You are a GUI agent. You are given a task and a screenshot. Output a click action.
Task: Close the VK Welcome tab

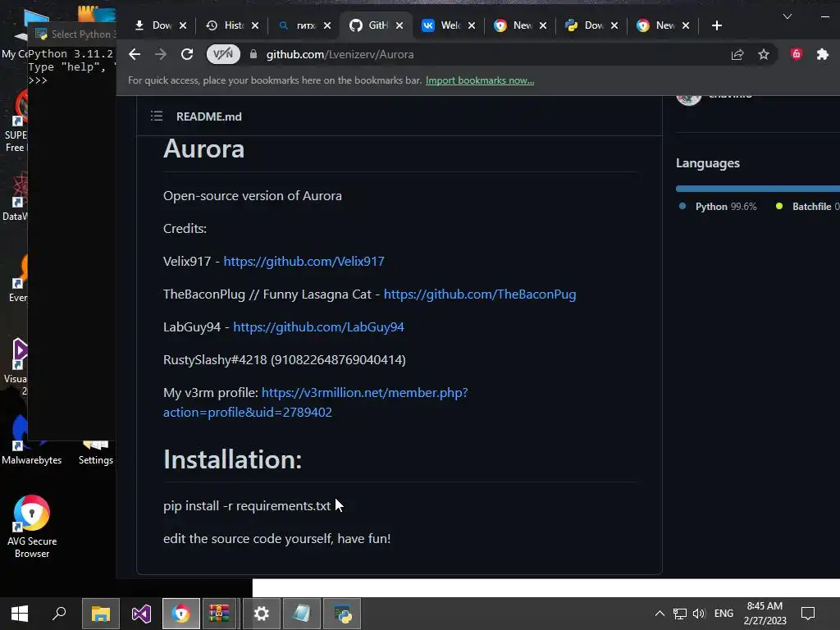[472, 25]
